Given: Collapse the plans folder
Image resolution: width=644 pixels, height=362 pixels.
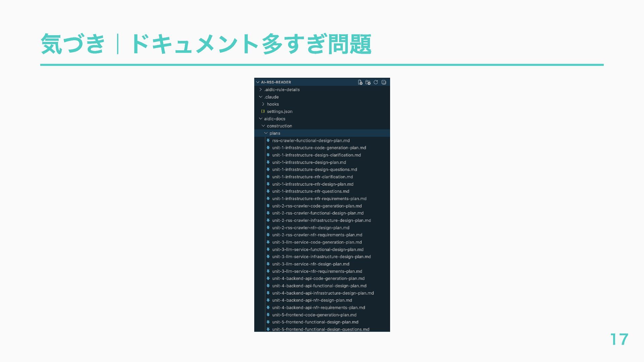Looking at the screenshot, I should [x=266, y=133].
